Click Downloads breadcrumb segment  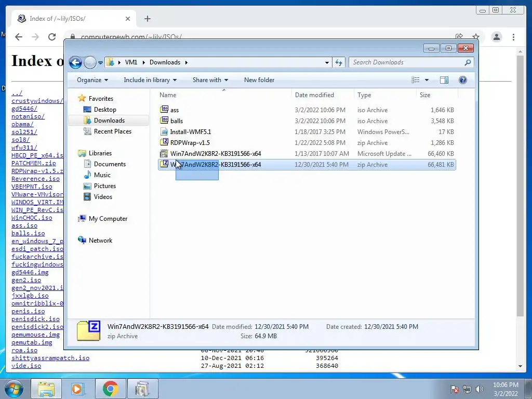coord(165,62)
